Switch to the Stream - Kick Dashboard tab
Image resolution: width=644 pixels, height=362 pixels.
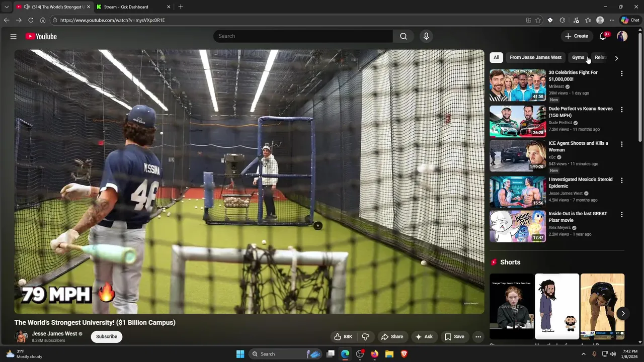coord(133,7)
